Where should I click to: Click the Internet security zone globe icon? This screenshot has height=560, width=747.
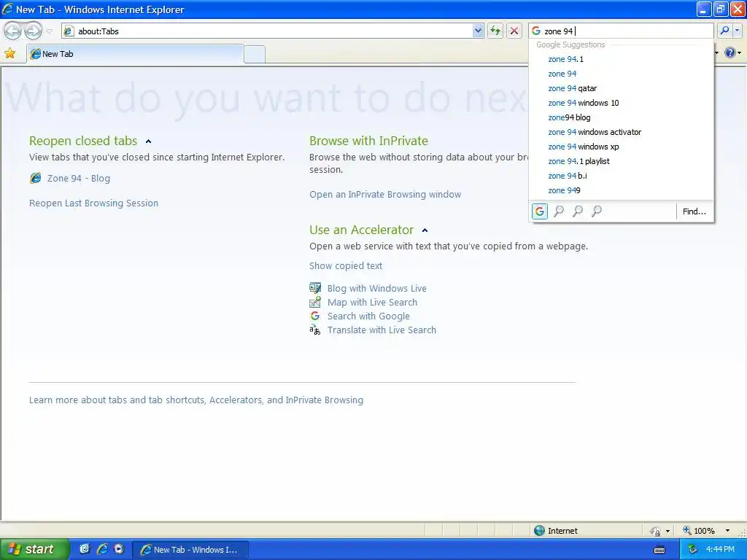pyautogui.click(x=539, y=531)
